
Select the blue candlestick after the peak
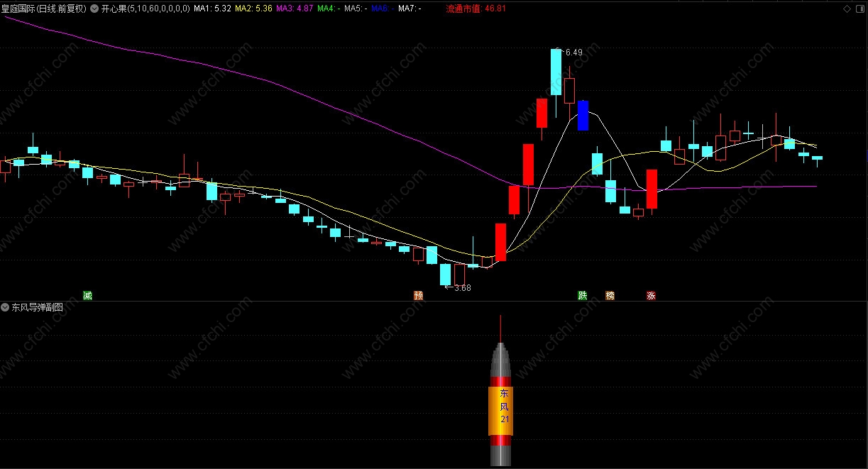pos(583,116)
